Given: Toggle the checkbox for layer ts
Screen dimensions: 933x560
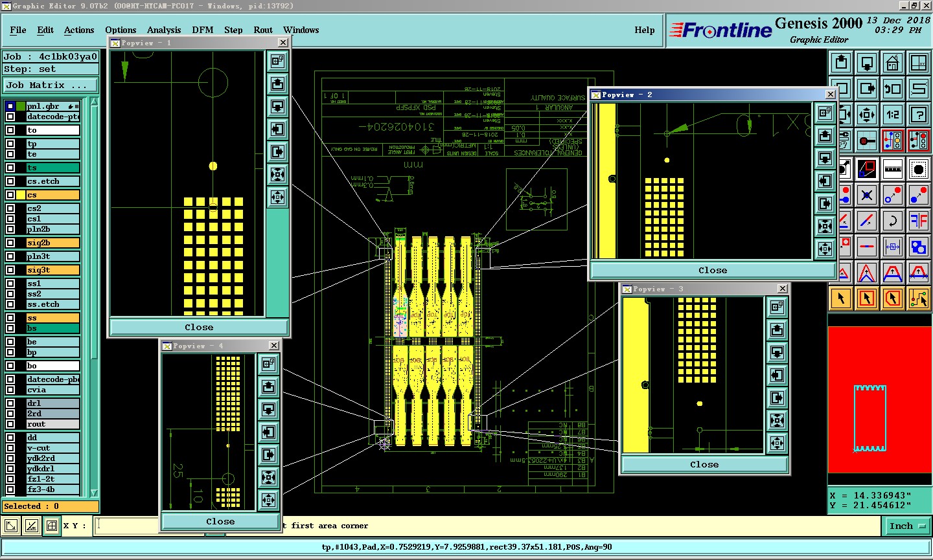Looking at the screenshot, I should point(10,168).
